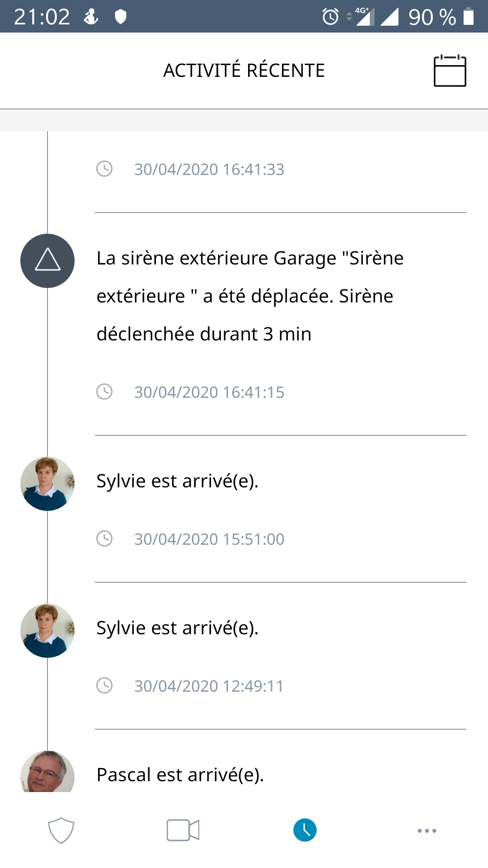
Task: Open the calendar date filter icon
Action: (x=450, y=71)
